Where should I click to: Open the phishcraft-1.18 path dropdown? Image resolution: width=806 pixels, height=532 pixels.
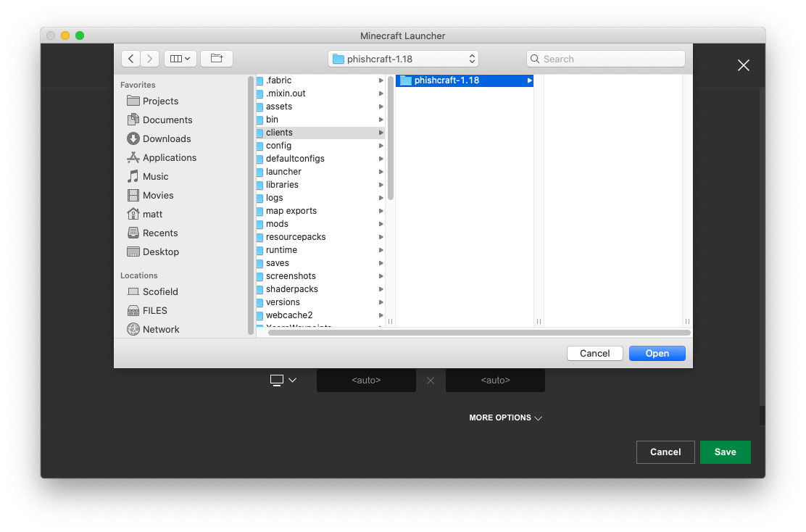pos(403,58)
